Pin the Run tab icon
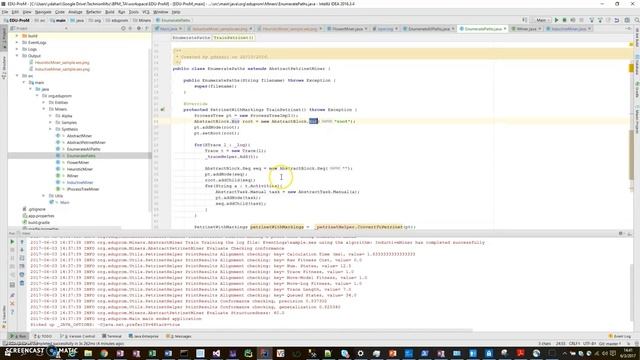Viewport: 640px width, 360px height. (x=12, y=295)
